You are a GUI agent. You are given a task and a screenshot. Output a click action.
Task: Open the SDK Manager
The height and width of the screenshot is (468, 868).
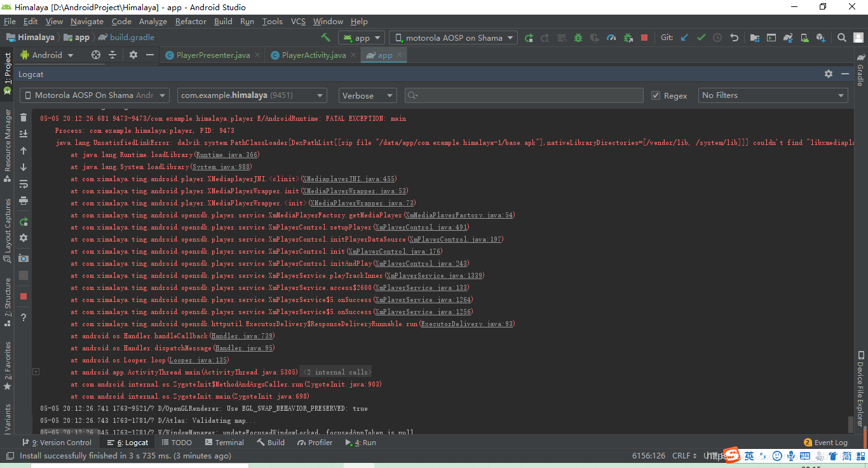pos(821,38)
